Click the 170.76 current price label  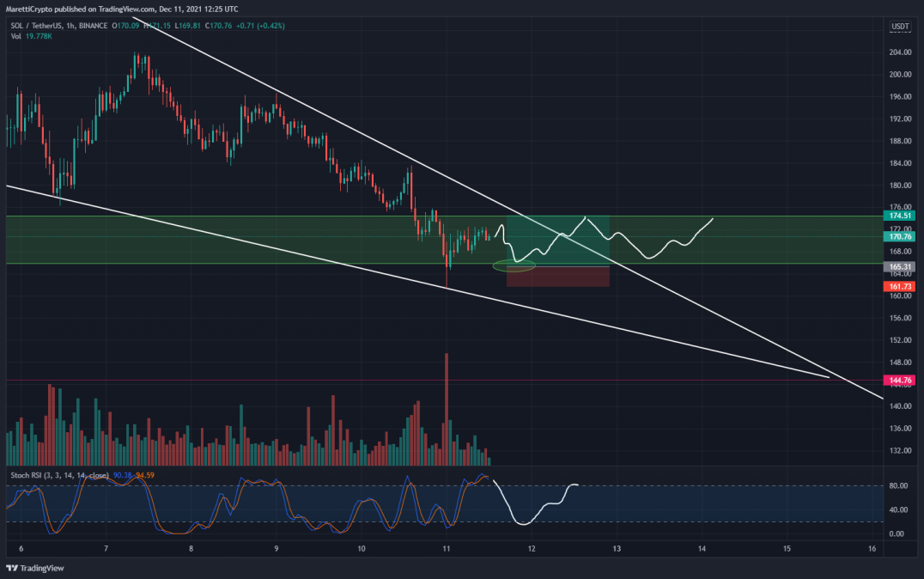(899, 236)
